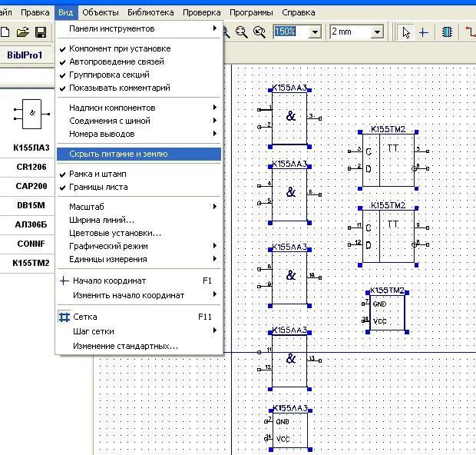Select the CR1206 library component button
476x455 pixels.
click(x=31, y=166)
